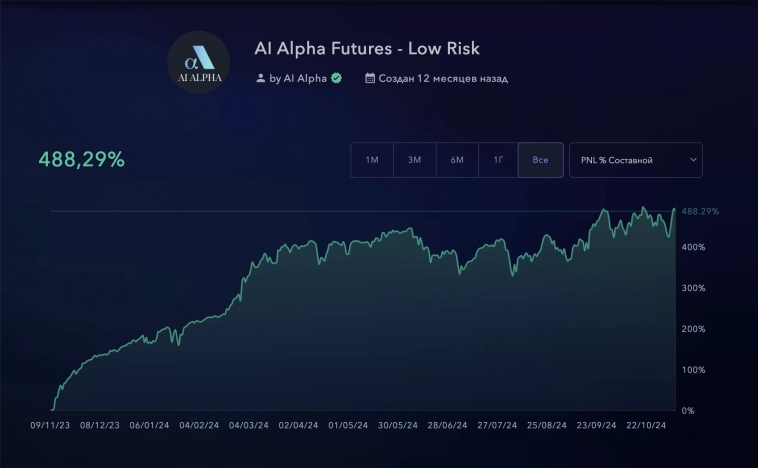This screenshot has height=468, width=758.
Task: Click the calendar icon near creation date
Action: point(370,78)
